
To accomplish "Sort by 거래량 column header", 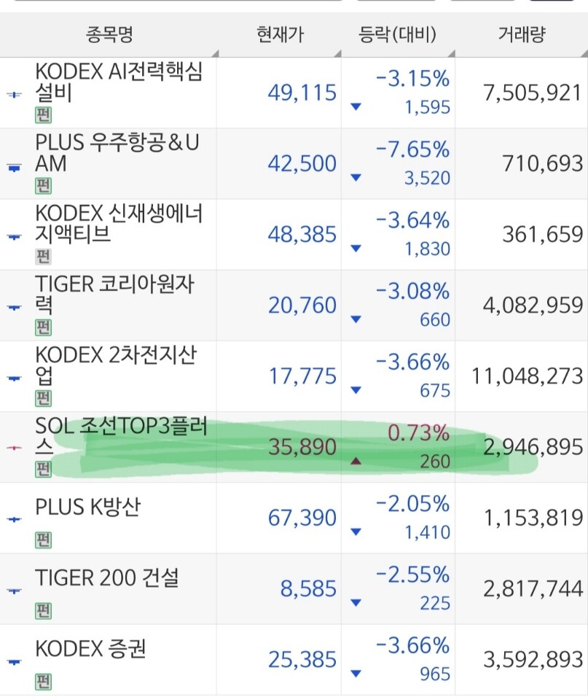I will (522, 34).
